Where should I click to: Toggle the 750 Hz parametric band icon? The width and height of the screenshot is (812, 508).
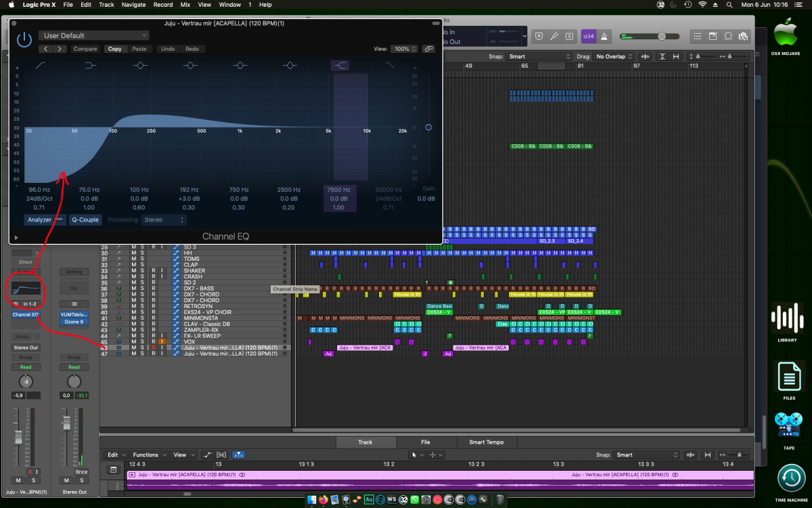tap(240, 65)
